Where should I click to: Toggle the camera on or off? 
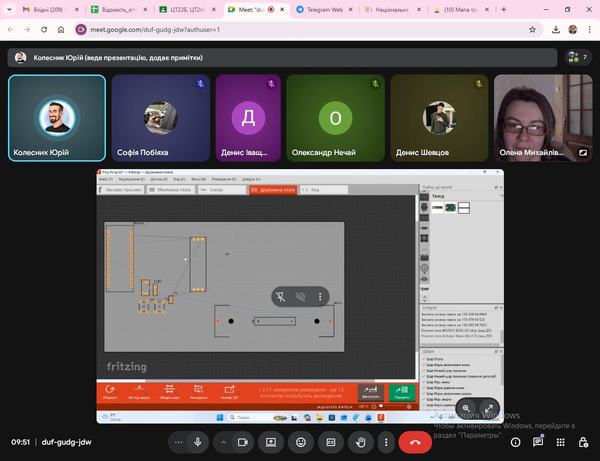click(x=242, y=441)
